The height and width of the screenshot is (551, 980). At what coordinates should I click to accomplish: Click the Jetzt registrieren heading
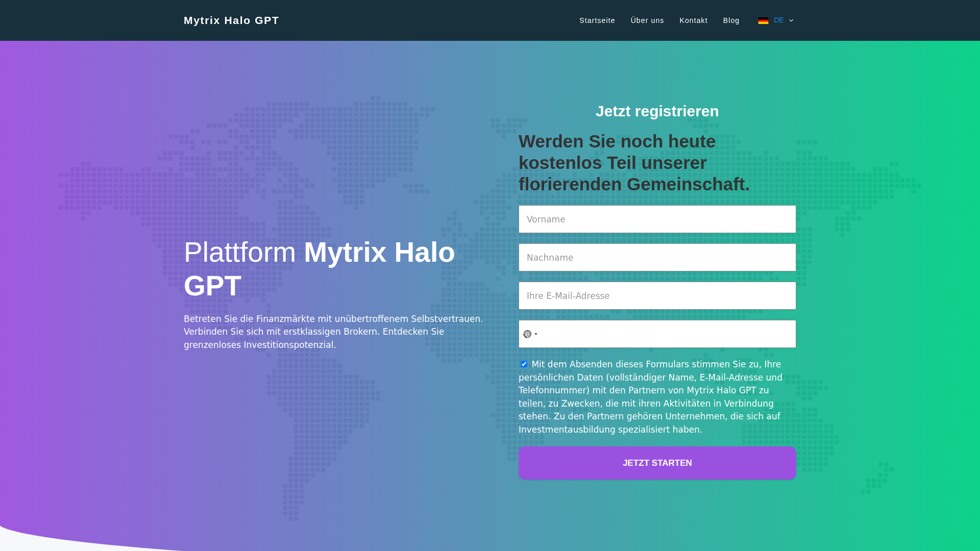click(x=657, y=111)
